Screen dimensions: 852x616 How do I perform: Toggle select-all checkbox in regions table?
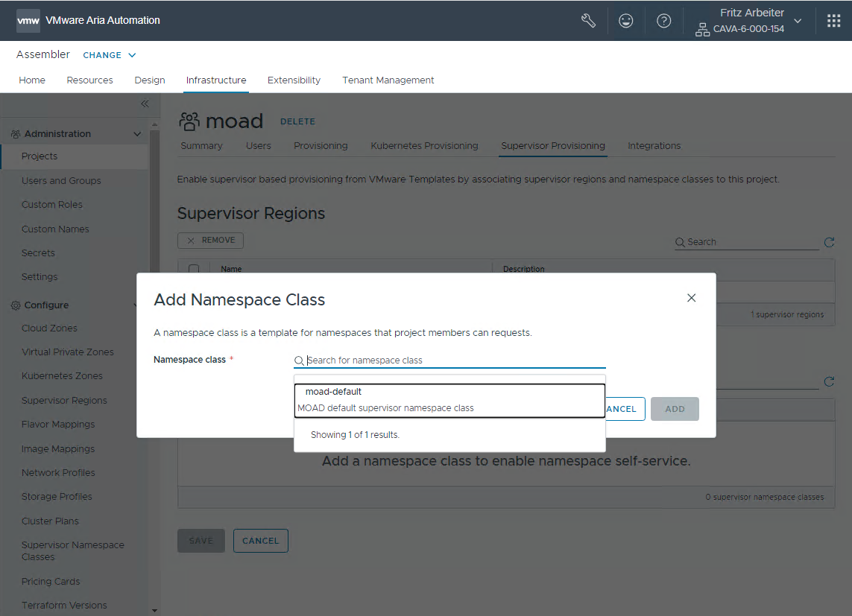194,269
